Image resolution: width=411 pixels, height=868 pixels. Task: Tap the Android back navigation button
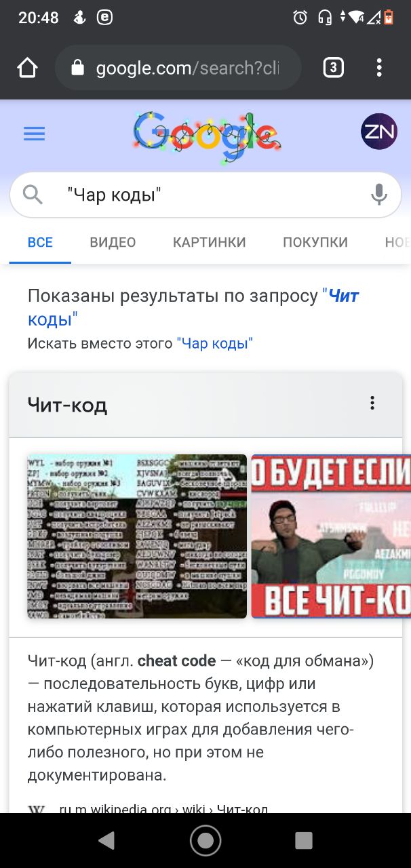[x=106, y=841]
